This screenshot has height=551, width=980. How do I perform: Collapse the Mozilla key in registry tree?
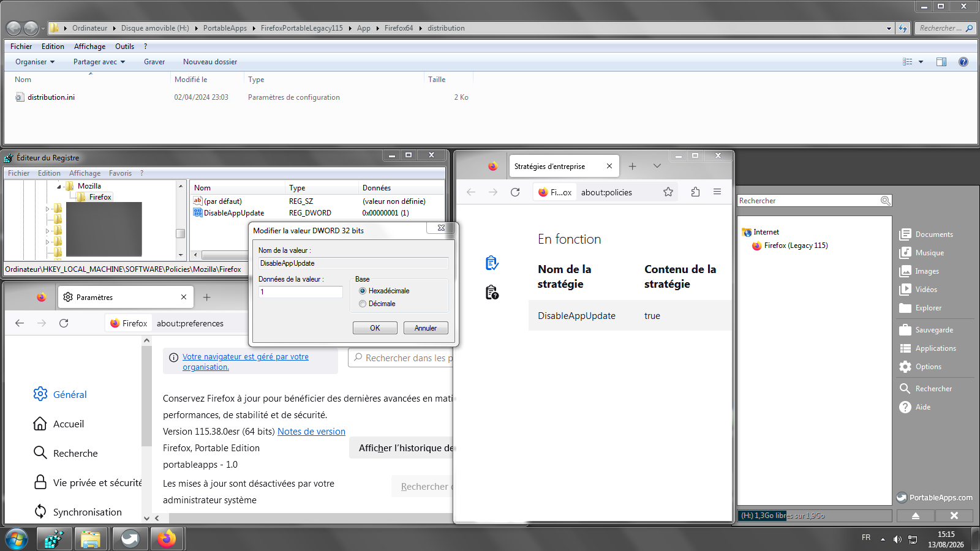[59, 186]
